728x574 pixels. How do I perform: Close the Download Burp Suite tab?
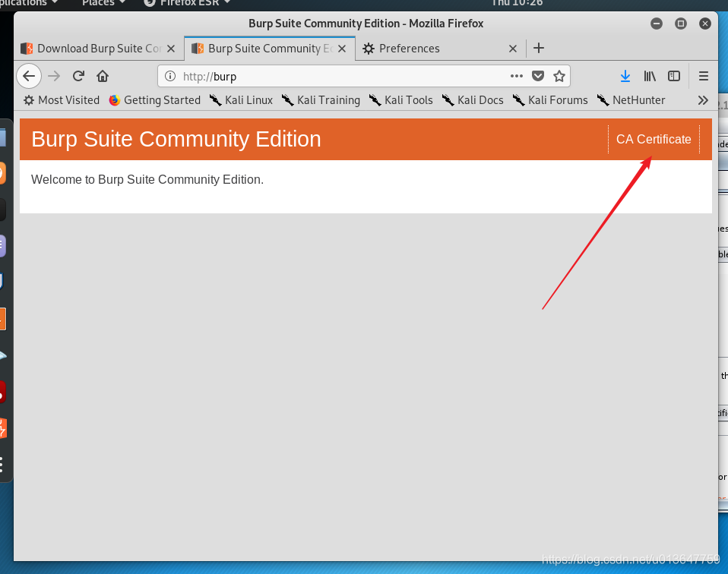click(171, 49)
